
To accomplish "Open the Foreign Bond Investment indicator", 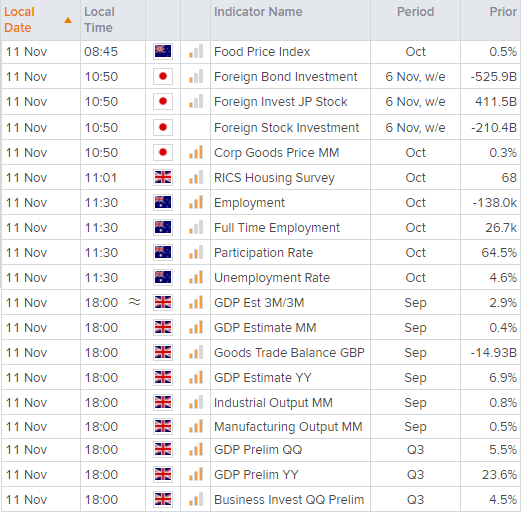I will 285,77.
